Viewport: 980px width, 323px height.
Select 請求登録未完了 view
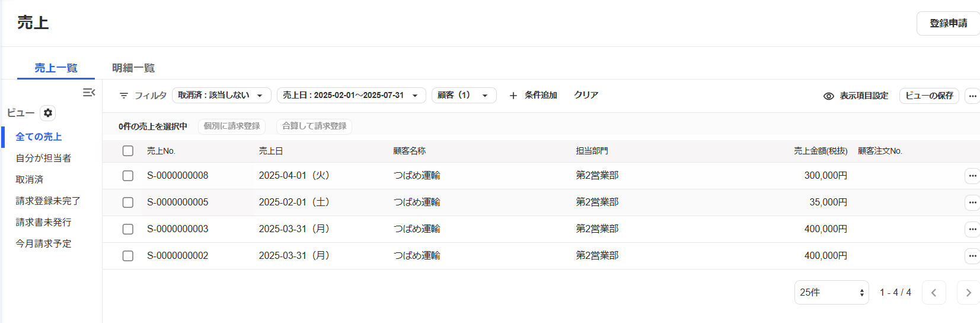[x=48, y=201]
